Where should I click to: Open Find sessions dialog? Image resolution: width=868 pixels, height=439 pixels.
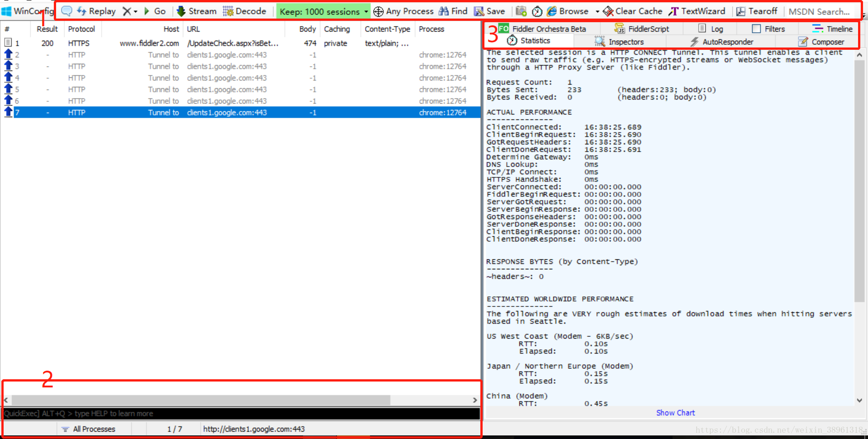(x=453, y=11)
